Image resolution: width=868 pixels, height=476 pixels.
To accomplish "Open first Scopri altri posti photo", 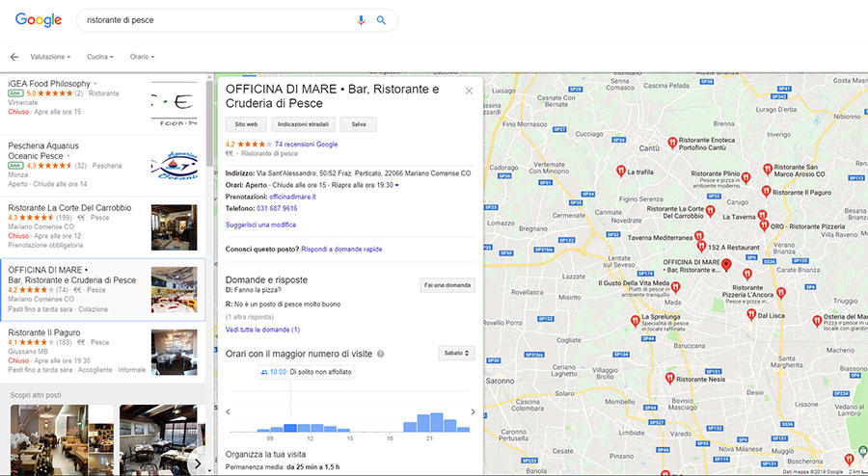I will [x=62, y=439].
